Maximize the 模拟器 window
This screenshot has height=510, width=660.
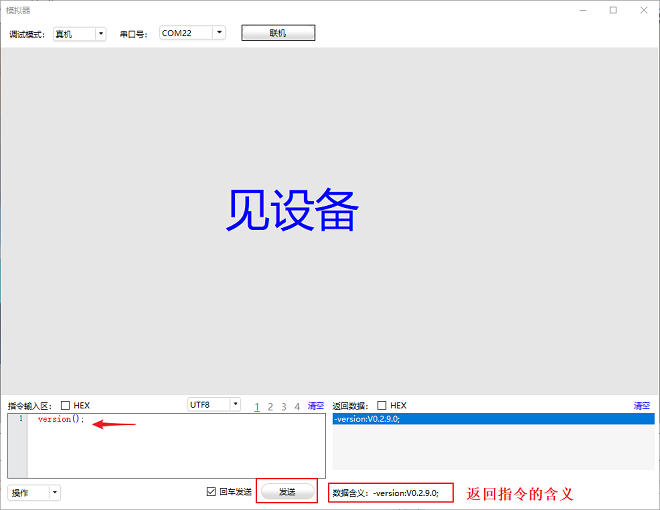pyautogui.click(x=613, y=10)
